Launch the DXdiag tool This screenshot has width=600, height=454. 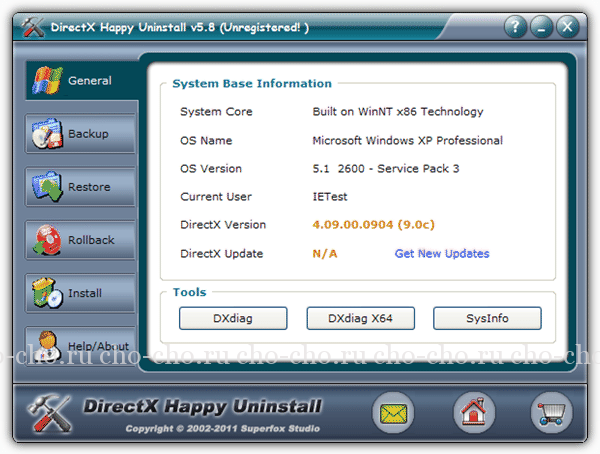pos(233,319)
